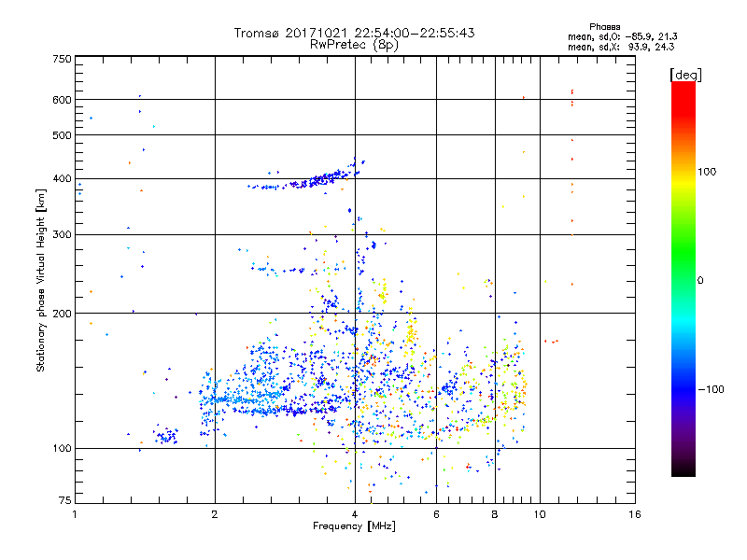The image size is (747, 560).
Task: Click the '6' frequency axis tick label
Action: pos(436,514)
